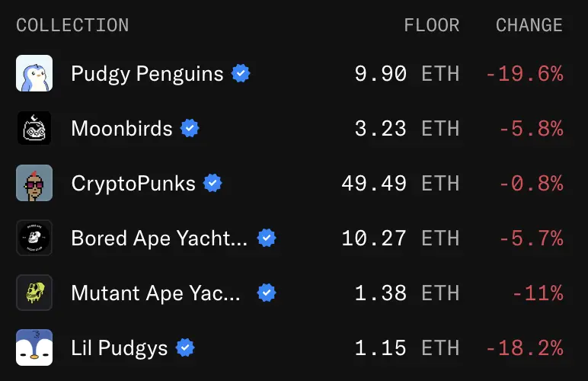The height and width of the screenshot is (381, 588).
Task: Open the CryptoPunks collection name link
Action: pos(133,184)
